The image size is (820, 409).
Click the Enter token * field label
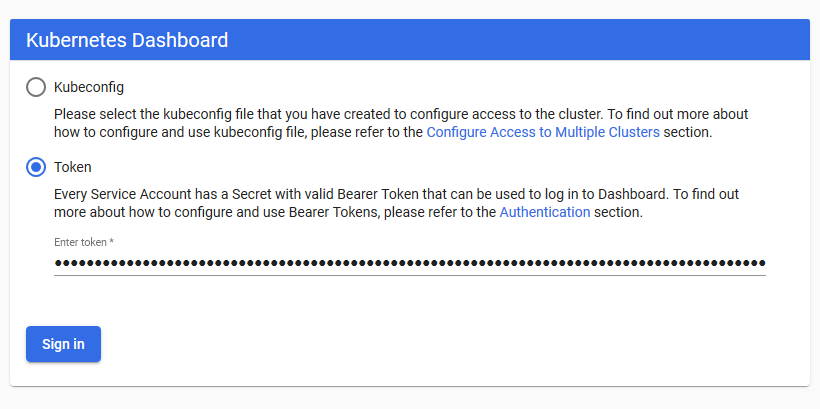[84, 242]
